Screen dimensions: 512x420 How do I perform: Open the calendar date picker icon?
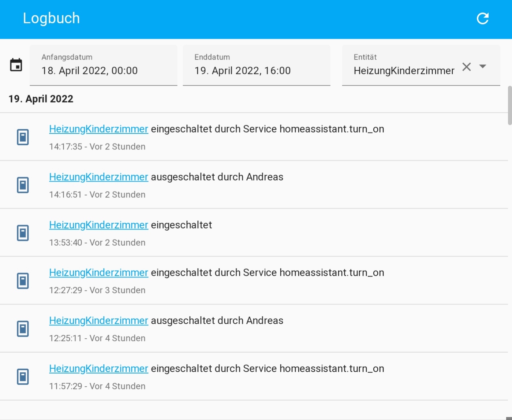click(x=16, y=65)
